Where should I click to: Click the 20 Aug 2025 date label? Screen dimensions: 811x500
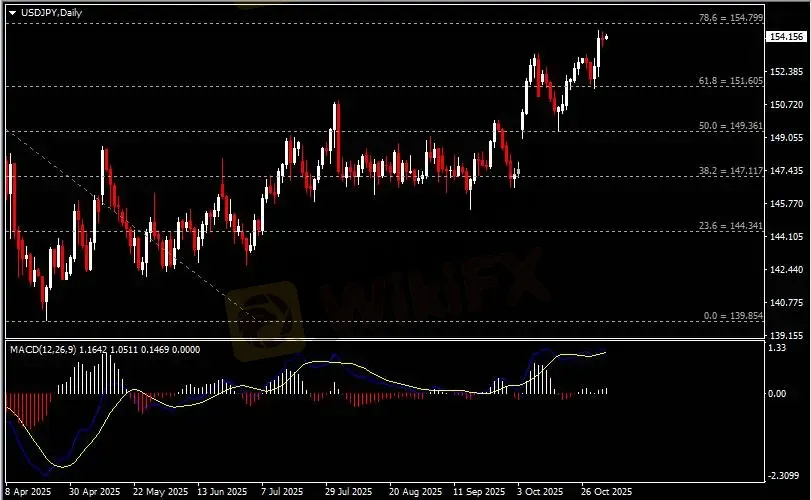(x=415, y=492)
